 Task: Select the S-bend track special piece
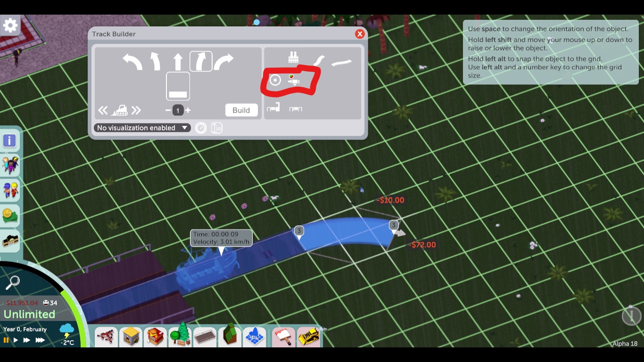click(319, 60)
